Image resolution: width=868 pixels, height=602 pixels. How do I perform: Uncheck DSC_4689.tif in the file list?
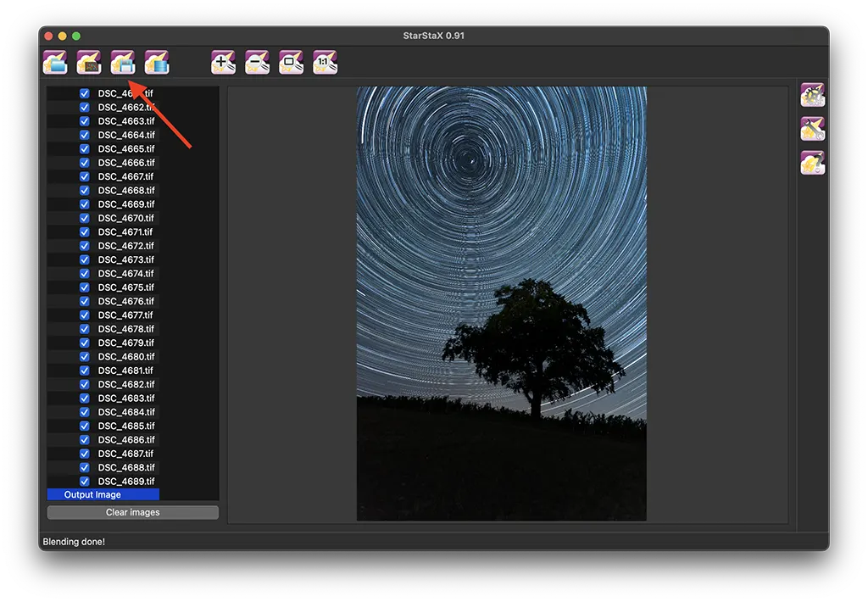click(x=85, y=482)
